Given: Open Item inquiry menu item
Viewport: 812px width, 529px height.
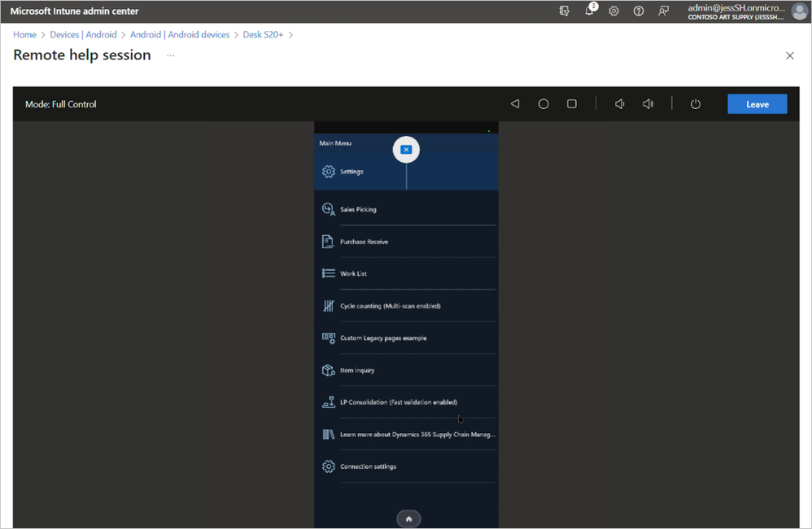Looking at the screenshot, I should [x=406, y=370].
